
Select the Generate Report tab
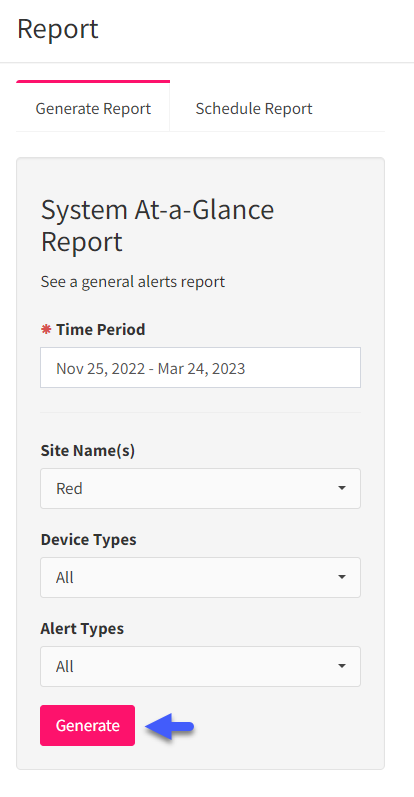(x=93, y=109)
